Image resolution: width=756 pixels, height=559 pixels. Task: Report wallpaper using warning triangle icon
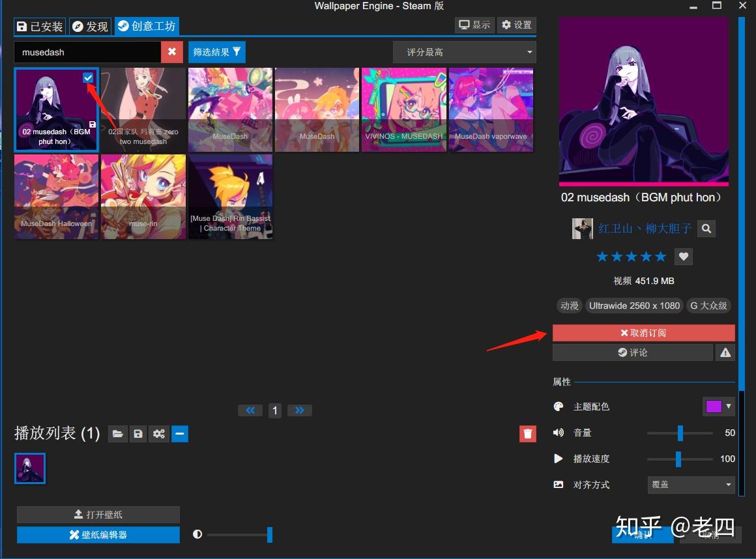coord(725,352)
